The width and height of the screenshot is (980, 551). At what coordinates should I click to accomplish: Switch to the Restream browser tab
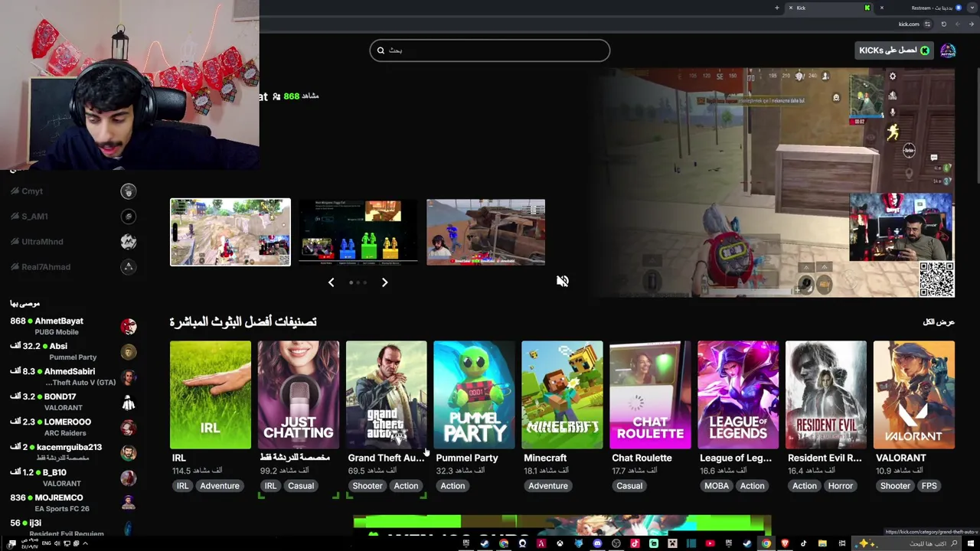point(921,8)
